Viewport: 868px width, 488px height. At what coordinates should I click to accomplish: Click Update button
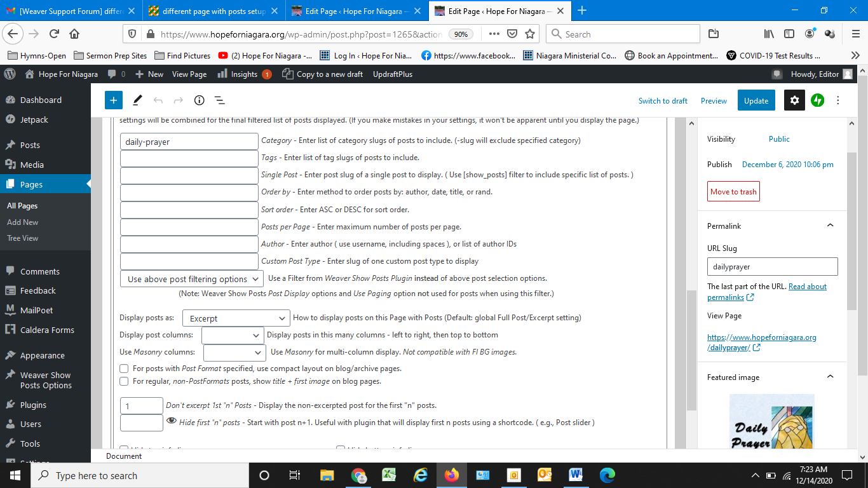[756, 100]
